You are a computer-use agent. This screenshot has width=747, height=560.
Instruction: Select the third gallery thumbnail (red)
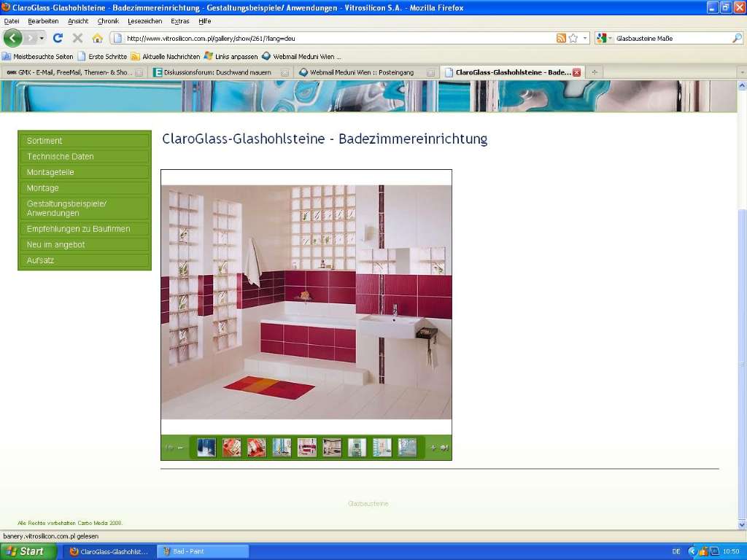[x=257, y=448]
